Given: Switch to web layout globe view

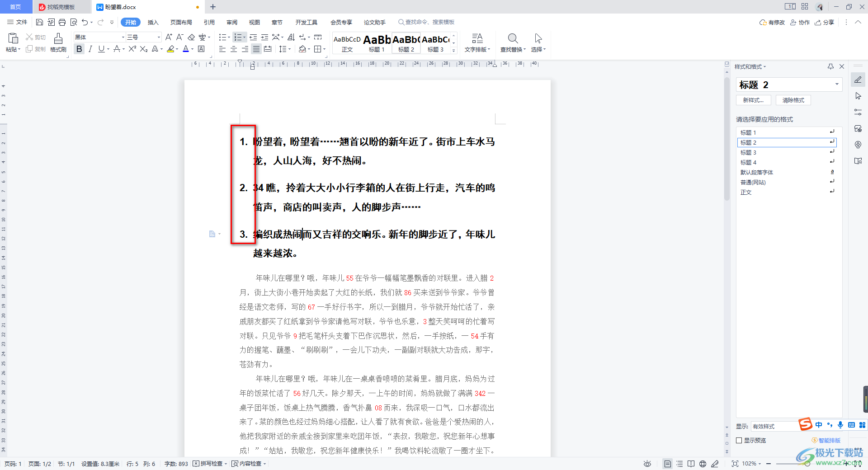Looking at the screenshot, I should coord(703,464).
